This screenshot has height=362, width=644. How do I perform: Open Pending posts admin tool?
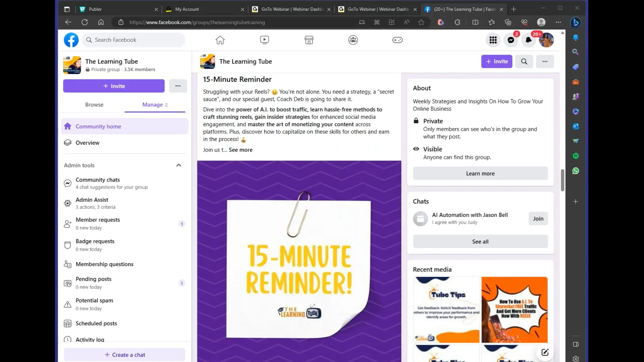click(x=124, y=283)
